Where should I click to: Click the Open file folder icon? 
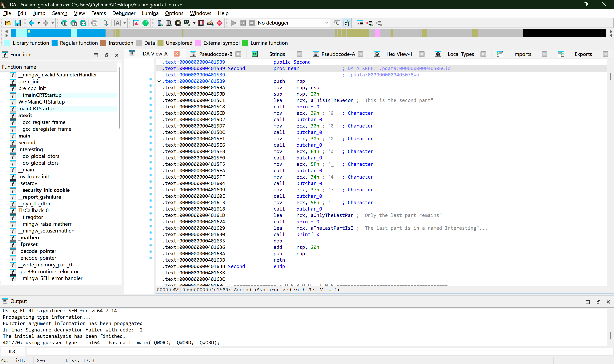(8, 23)
